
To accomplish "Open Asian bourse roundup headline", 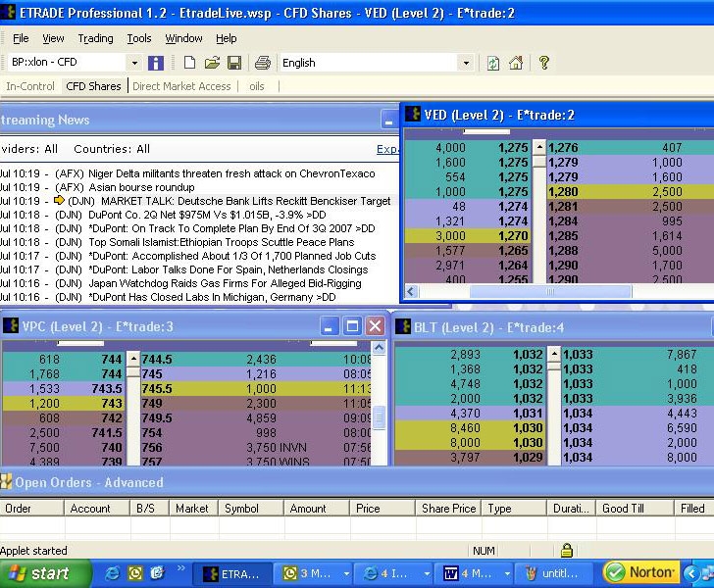I will click(x=141, y=187).
